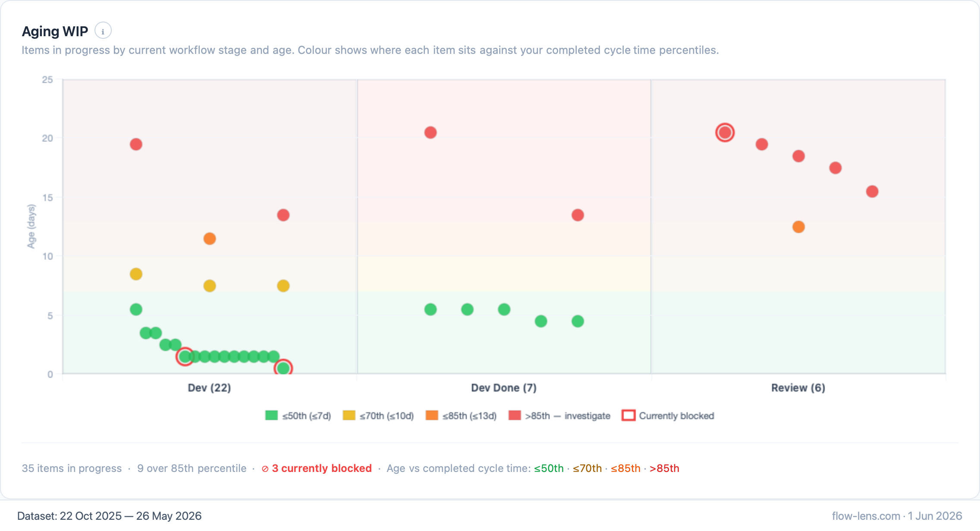Select the blocked red dot in Review column

tap(725, 133)
